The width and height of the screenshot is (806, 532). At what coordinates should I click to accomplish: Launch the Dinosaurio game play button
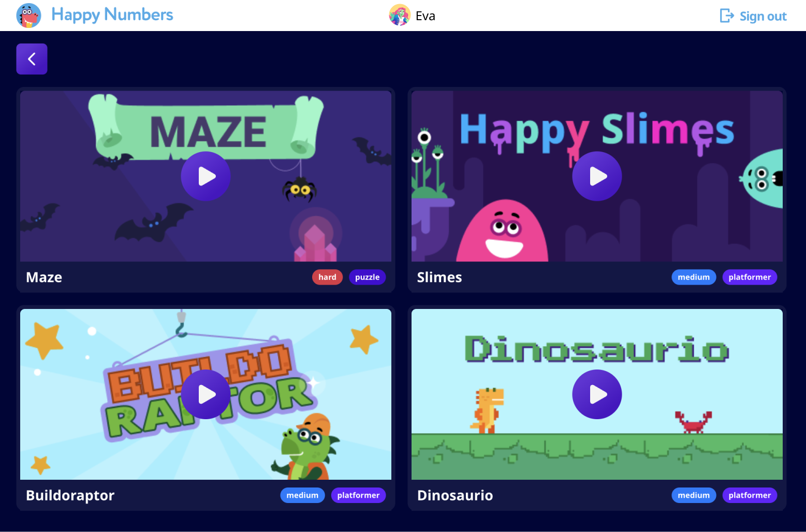point(596,394)
